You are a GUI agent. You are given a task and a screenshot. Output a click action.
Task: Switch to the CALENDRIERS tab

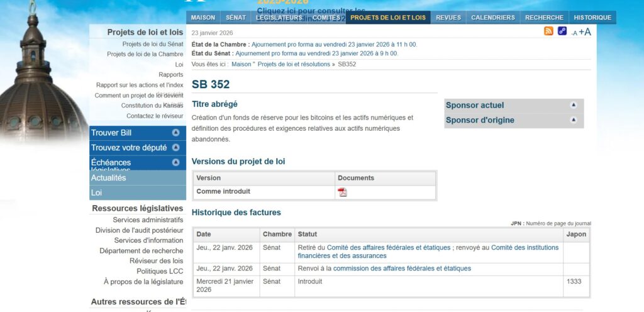(x=492, y=18)
